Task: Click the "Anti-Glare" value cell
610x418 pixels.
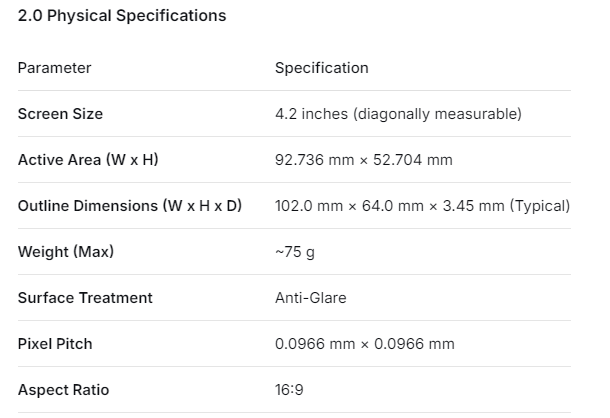Action: (x=310, y=298)
